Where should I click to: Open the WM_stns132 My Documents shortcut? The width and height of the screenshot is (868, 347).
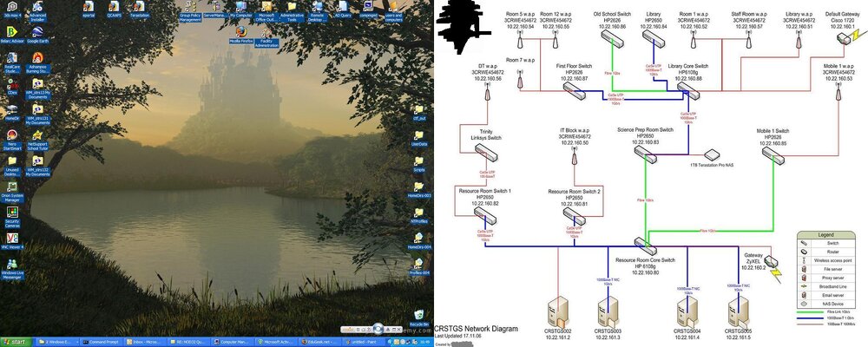point(37,166)
